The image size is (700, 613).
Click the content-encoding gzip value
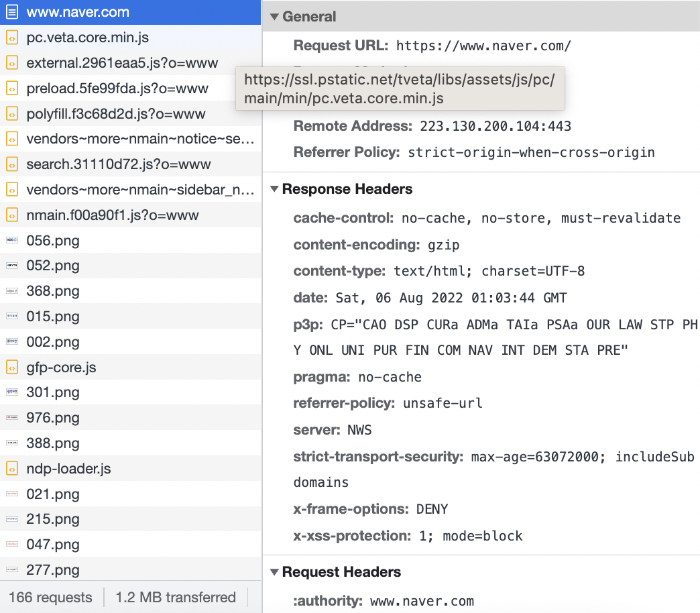coord(443,245)
